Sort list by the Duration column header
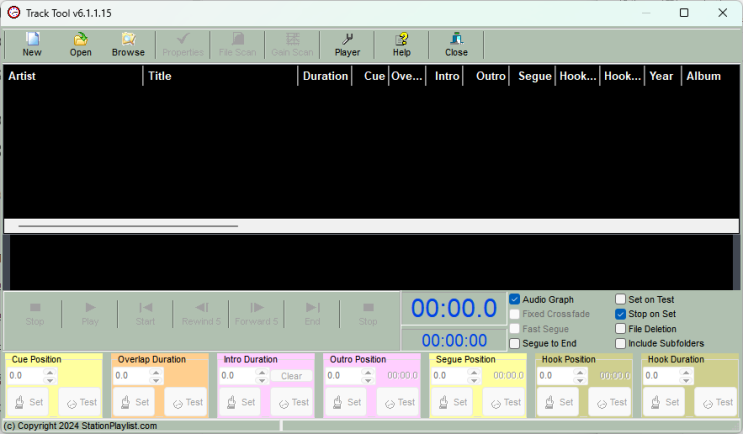Viewport: 743px width, 434px height. click(325, 76)
